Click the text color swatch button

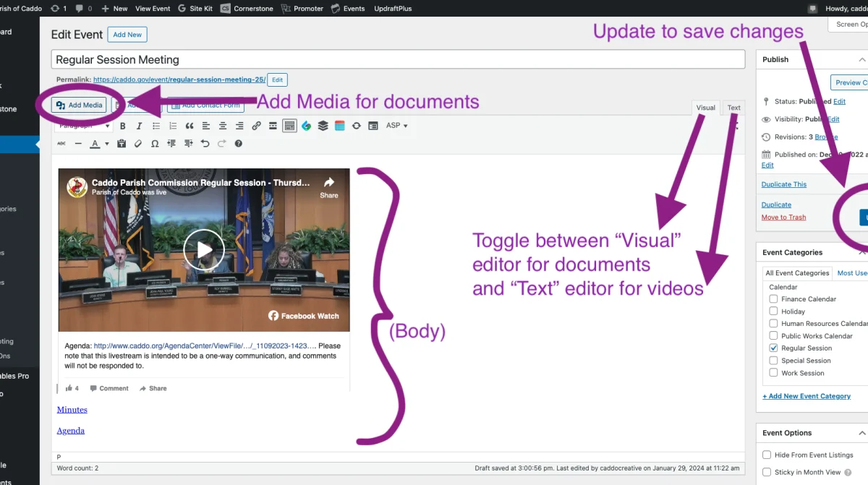95,144
